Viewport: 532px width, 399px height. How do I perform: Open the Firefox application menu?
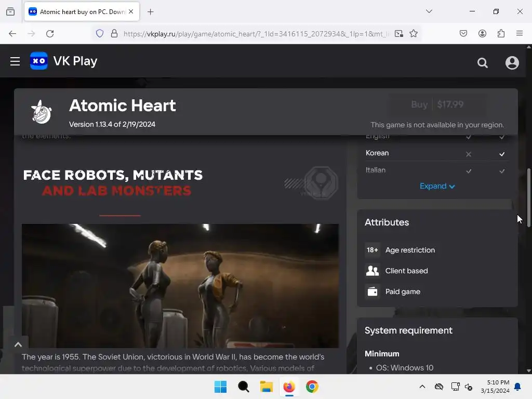520,34
